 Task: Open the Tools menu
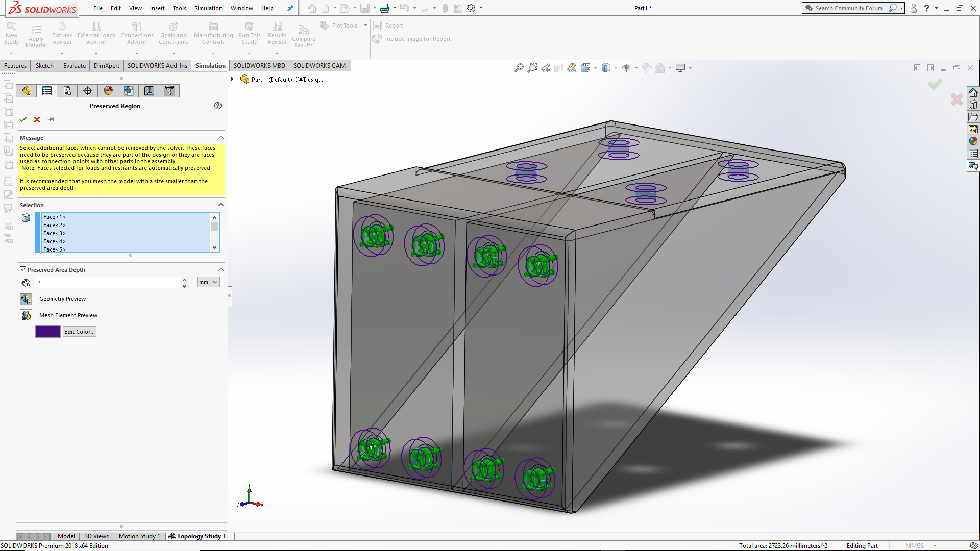click(x=179, y=8)
